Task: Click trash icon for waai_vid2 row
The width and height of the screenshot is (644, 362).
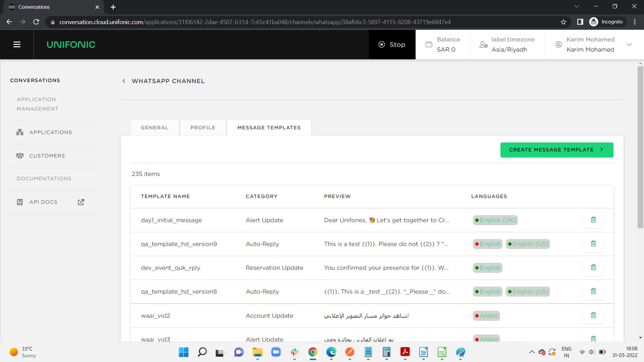Action: coord(593,315)
